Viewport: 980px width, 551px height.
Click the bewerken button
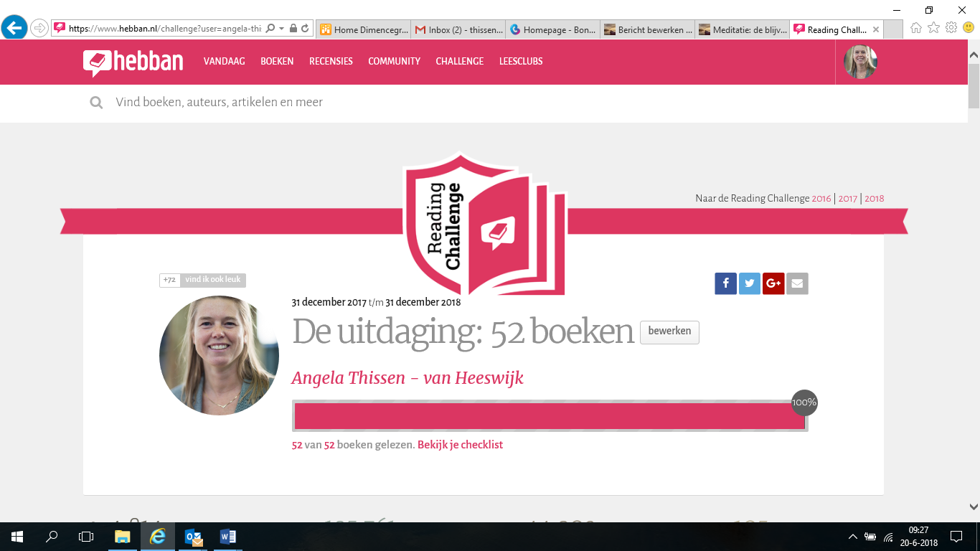coord(669,331)
